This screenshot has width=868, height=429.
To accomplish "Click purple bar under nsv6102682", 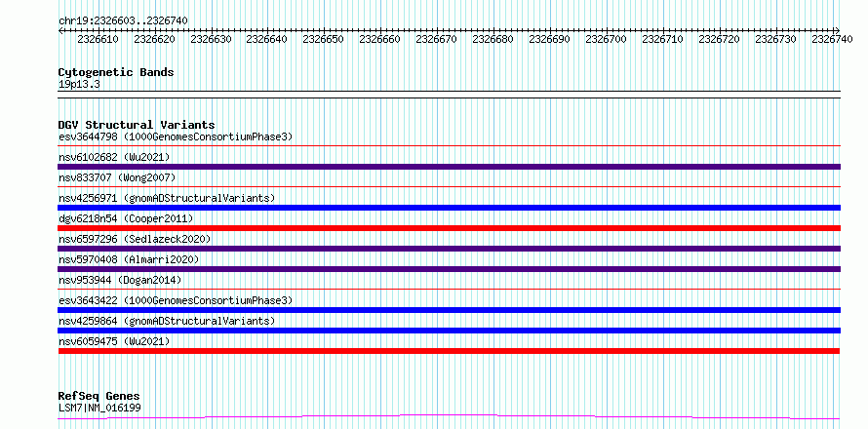I will click(449, 167).
